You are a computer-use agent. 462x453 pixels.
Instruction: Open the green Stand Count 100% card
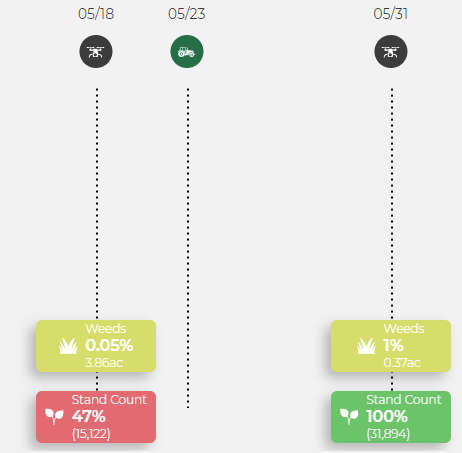click(x=391, y=417)
